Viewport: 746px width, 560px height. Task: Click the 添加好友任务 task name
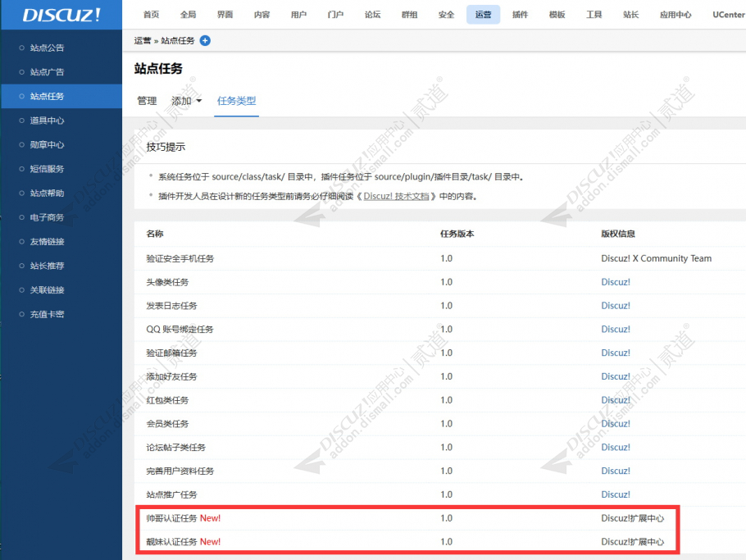(x=171, y=376)
